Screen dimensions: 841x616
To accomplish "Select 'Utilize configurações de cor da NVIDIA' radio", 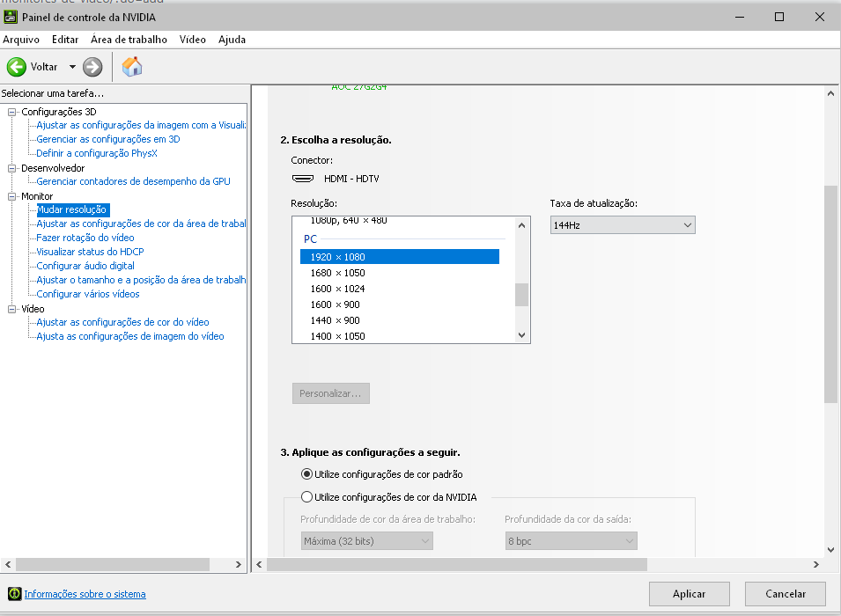I will 306,497.
